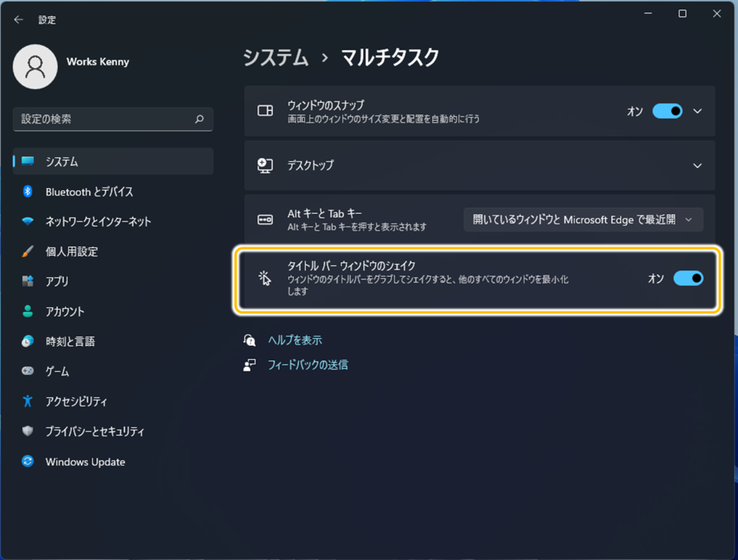Click the Windows Update sync icon
738x560 pixels.
pos(28,461)
